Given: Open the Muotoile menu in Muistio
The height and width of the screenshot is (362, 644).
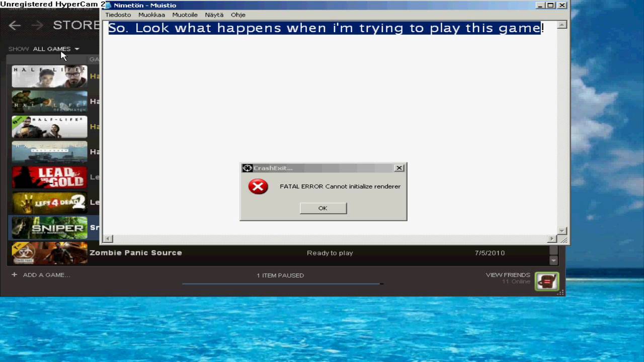Looking at the screenshot, I should tap(185, 15).
